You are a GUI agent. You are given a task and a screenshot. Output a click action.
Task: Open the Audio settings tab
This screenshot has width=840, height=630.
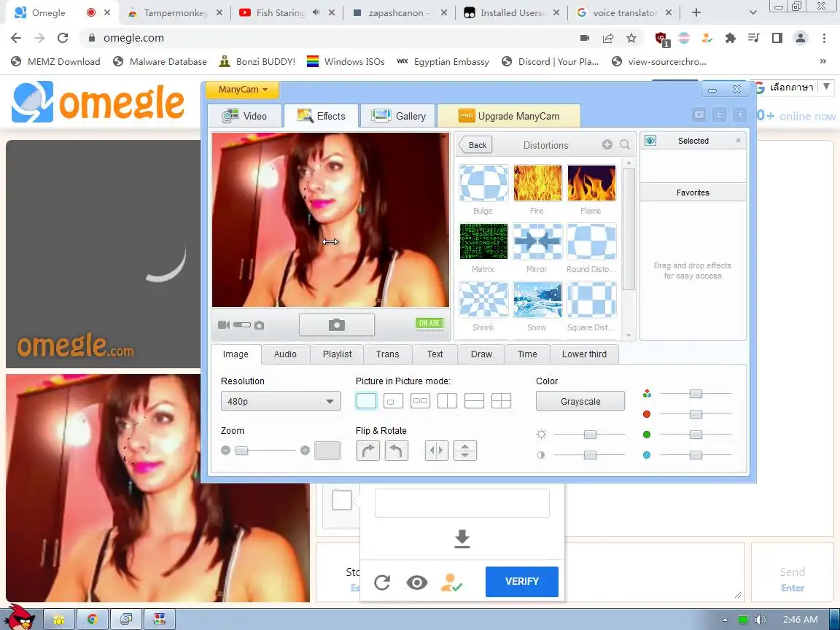285,354
